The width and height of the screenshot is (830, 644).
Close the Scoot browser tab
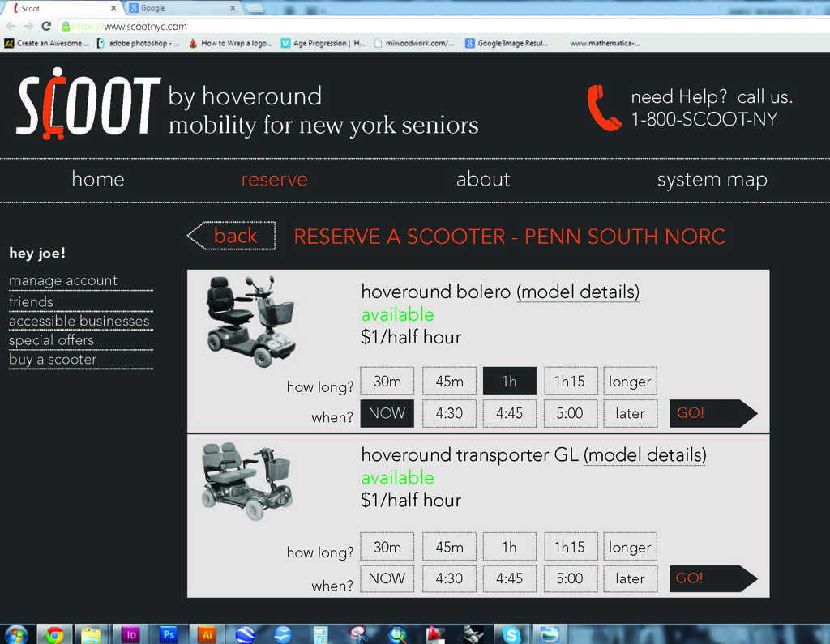click(x=113, y=8)
